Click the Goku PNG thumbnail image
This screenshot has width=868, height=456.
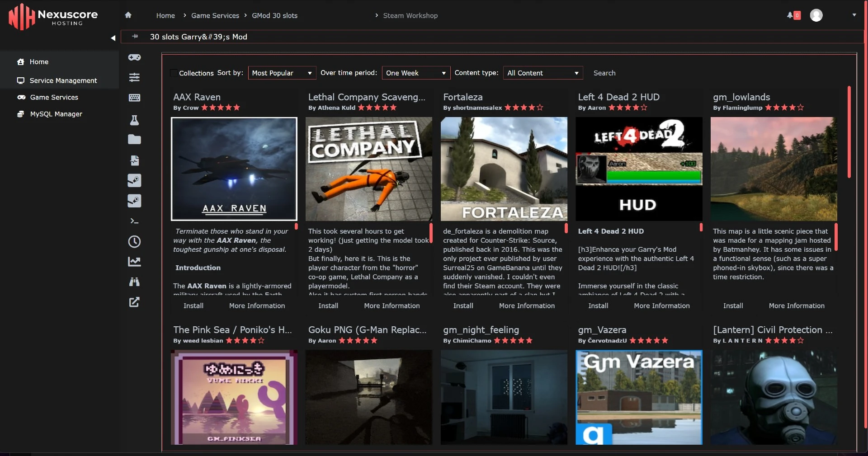point(369,397)
